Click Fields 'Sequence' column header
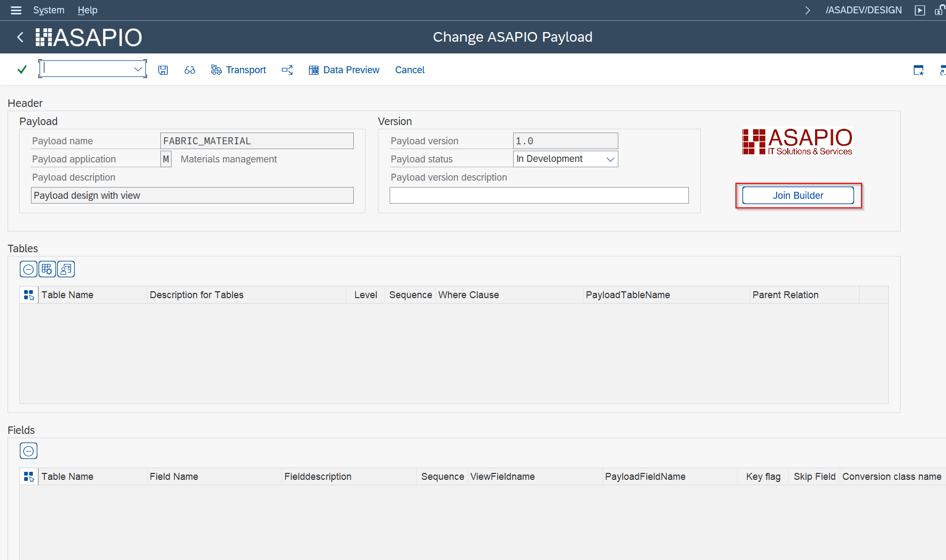This screenshot has width=946, height=560. point(443,477)
